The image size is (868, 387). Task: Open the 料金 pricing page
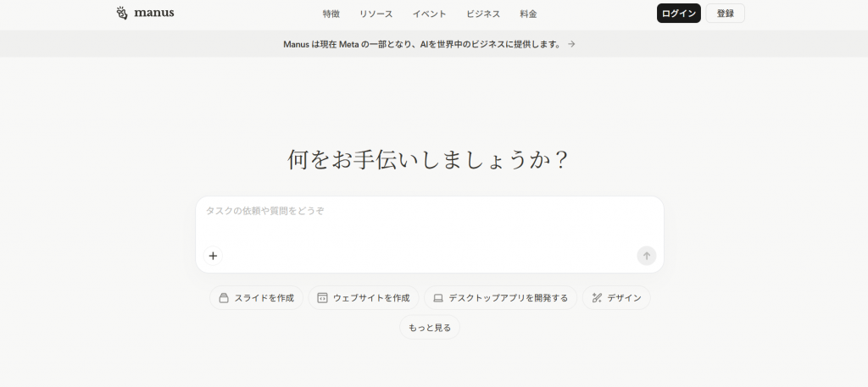pyautogui.click(x=528, y=14)
